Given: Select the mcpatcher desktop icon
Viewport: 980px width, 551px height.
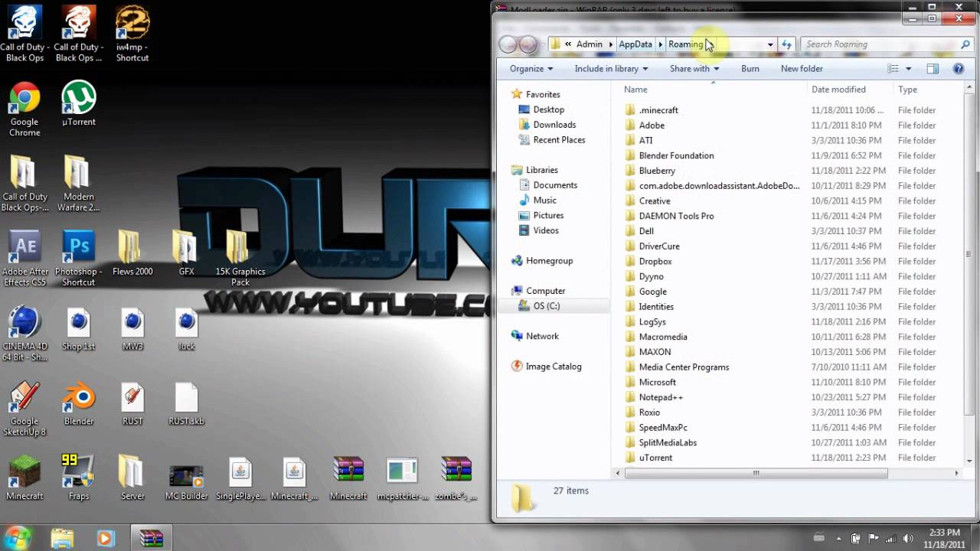Looking at the screenshot, I should [402, 478].
